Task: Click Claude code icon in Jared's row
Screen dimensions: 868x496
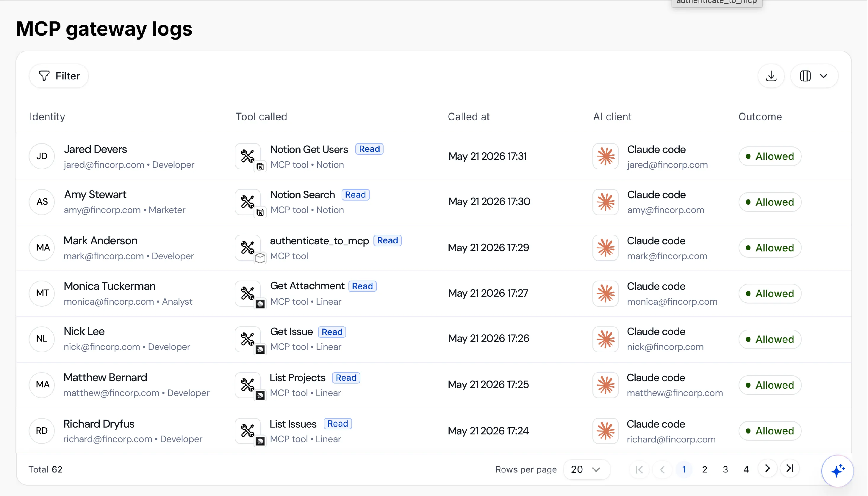Action: click(x=606, y=156)
